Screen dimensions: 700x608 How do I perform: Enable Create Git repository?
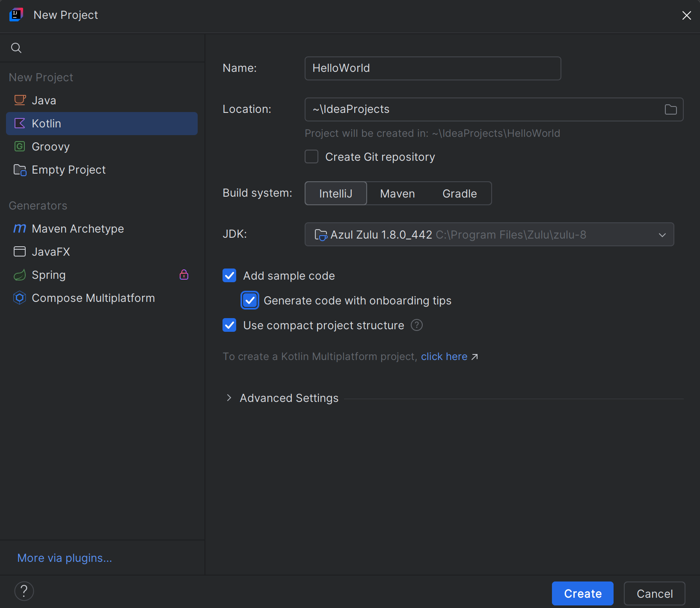[x=311, y=156]
